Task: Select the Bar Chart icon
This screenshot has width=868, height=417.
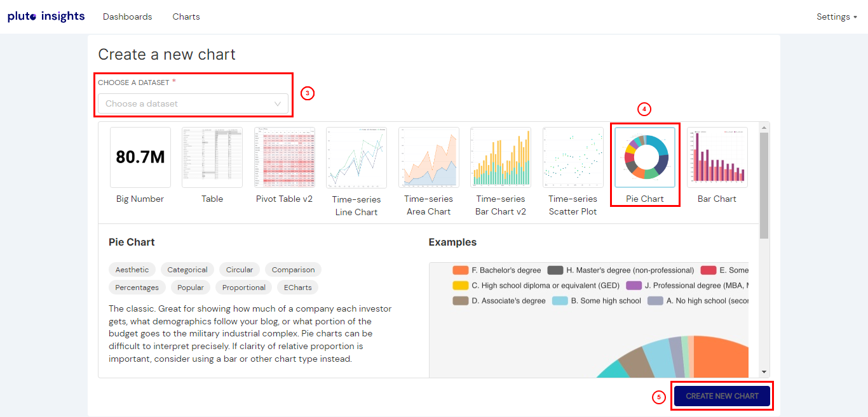Action: coord(717,157)
